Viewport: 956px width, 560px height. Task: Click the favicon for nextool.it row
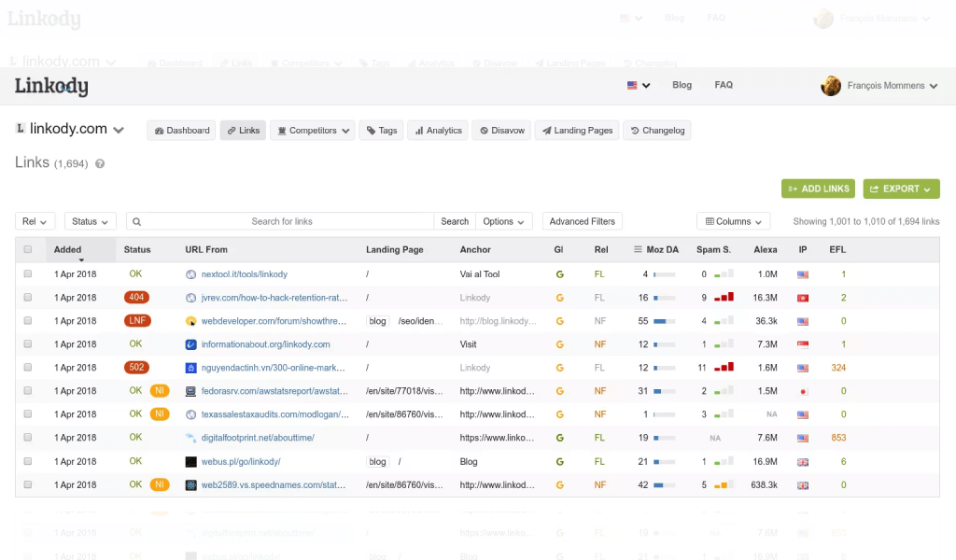coord(190,274)
